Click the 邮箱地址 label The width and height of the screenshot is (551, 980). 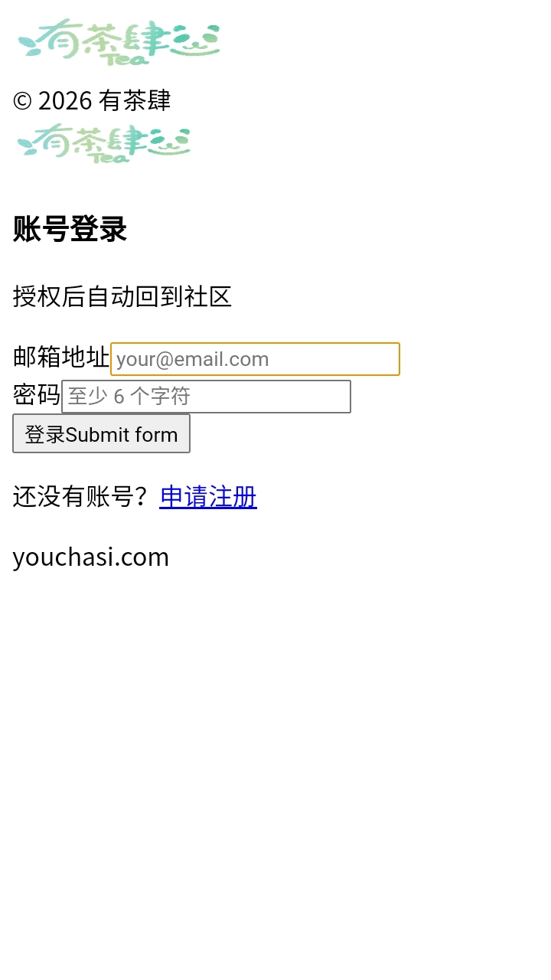tap(61, 357)
